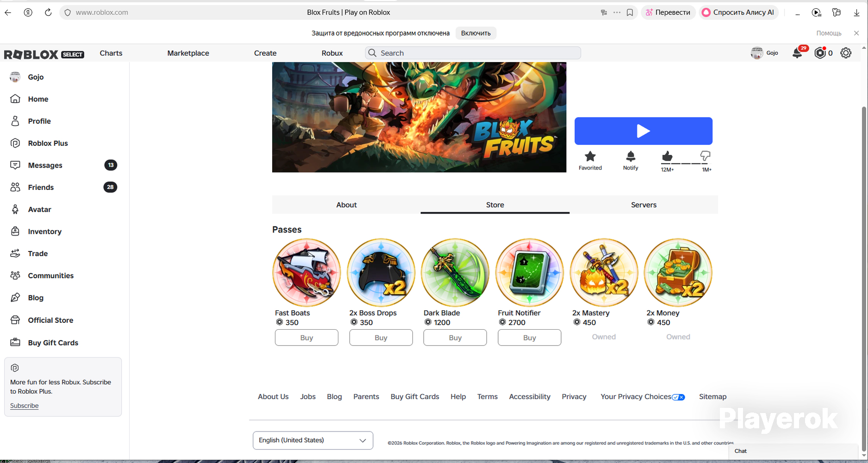Open the Robux balance icon

pos(820,53)
